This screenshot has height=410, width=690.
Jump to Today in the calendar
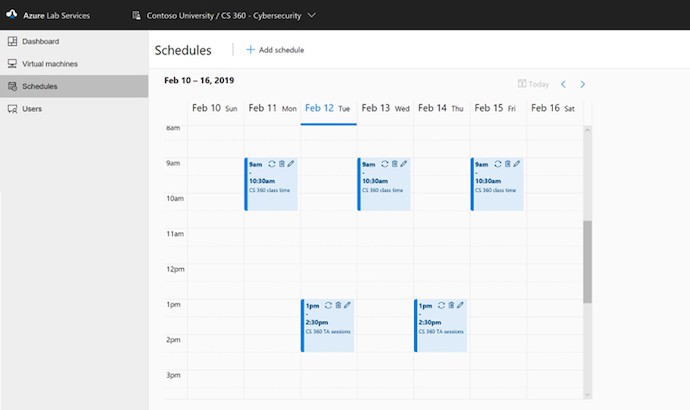pyautogui.click(x=534, y=85)
